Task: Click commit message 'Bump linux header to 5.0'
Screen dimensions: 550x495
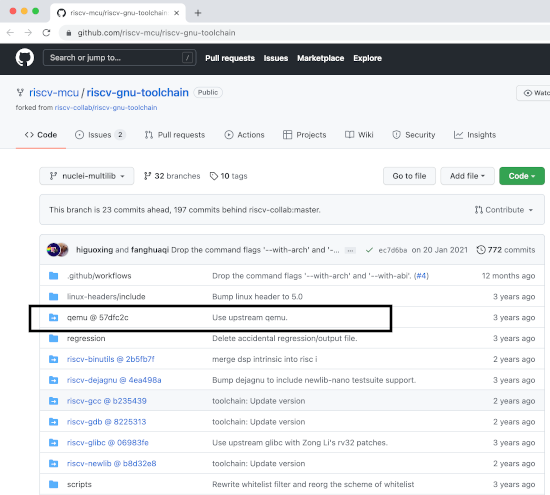Action: pos(257,296)
